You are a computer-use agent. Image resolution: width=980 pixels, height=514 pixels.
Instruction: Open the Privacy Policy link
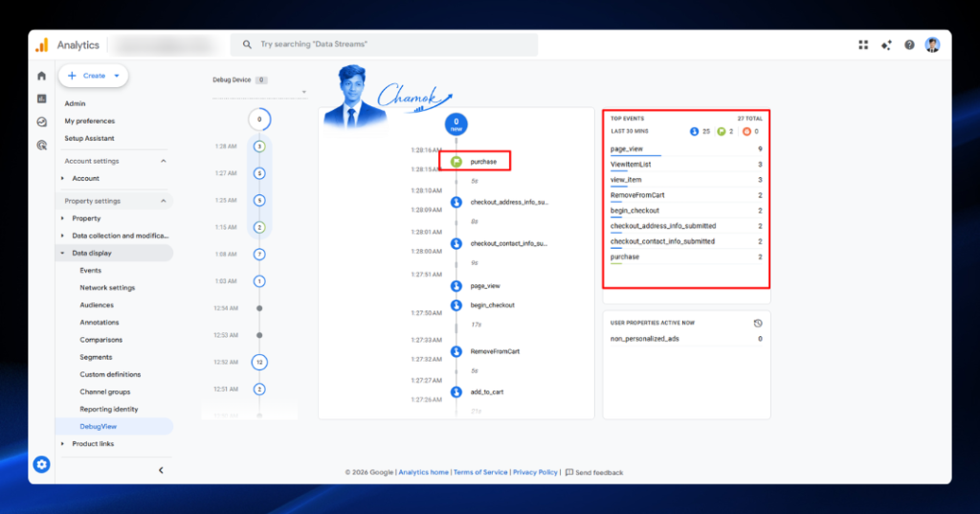click(535, 473)
